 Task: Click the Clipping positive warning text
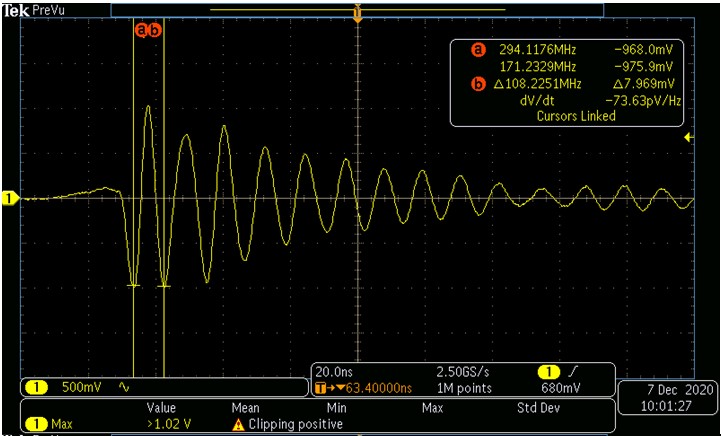[296, 425]
